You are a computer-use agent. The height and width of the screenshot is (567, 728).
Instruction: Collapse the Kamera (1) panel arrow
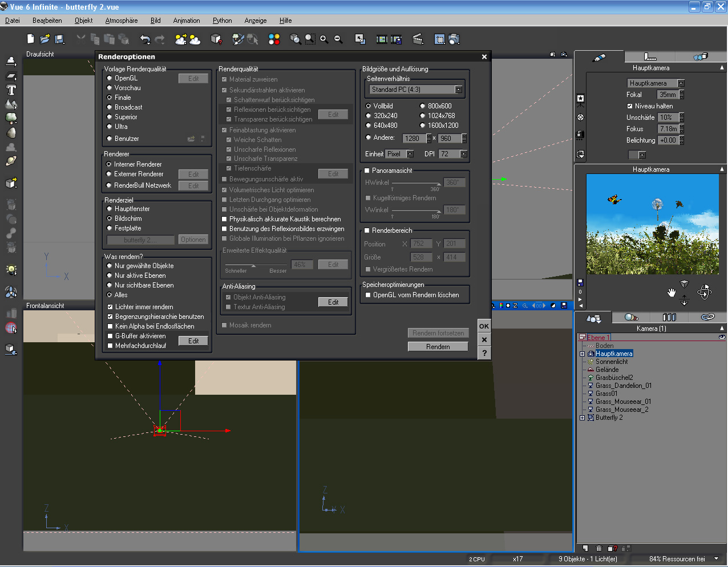[722, 329]
